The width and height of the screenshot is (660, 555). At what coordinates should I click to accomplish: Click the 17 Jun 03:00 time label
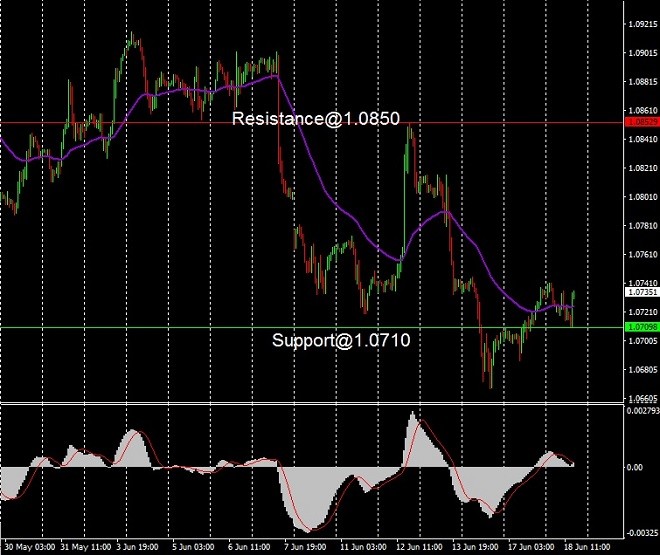click(x=531, y=547)
